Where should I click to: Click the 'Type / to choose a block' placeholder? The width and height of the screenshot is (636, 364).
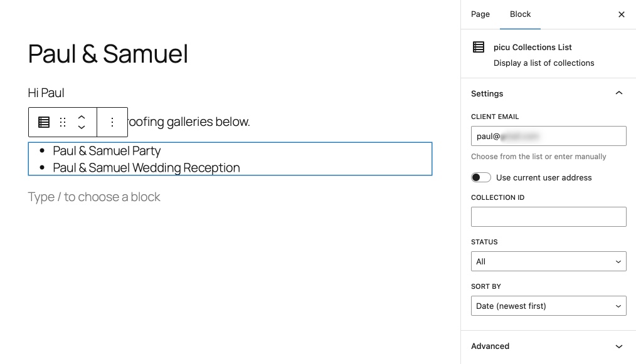(94, 197)
